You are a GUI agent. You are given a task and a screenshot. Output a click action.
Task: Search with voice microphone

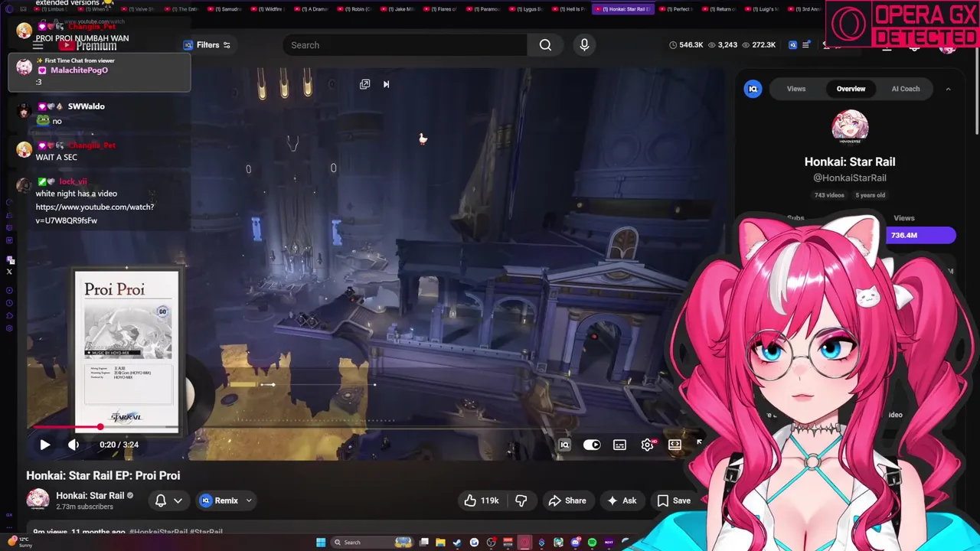tap(584, 45)
